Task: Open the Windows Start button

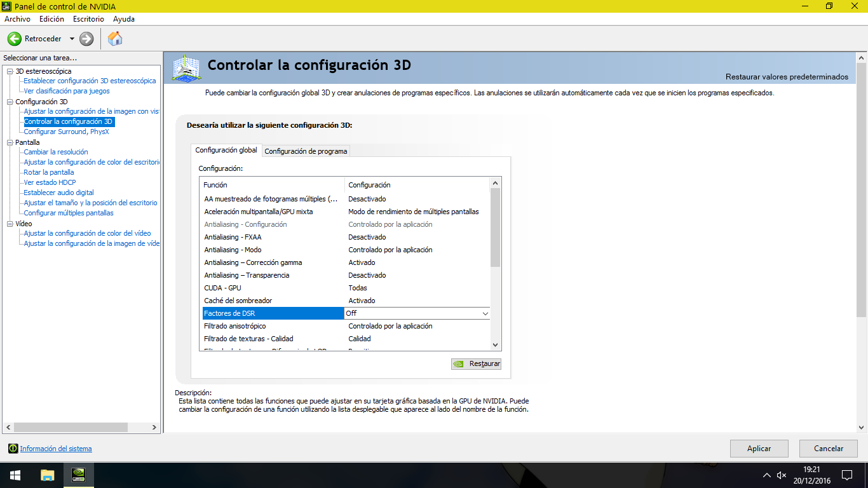Action: point(15,475)
